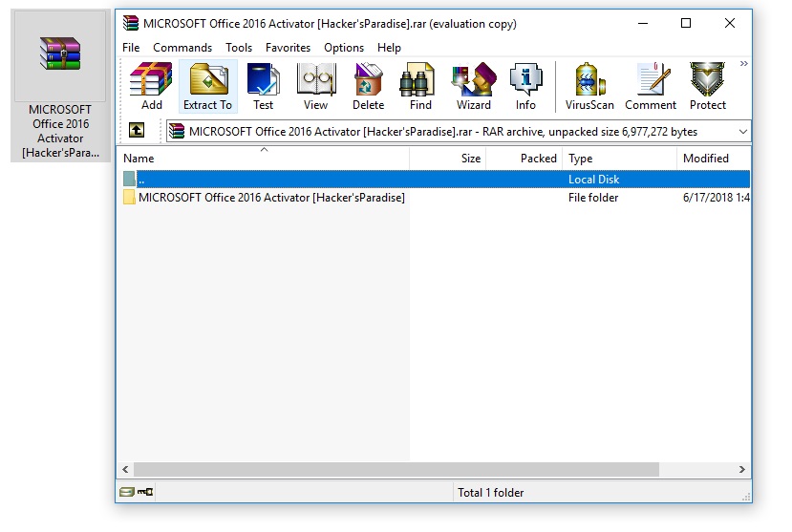Select the desktop RAR file icon
This screenshot has height=532, width=792.
coord(60,53)
